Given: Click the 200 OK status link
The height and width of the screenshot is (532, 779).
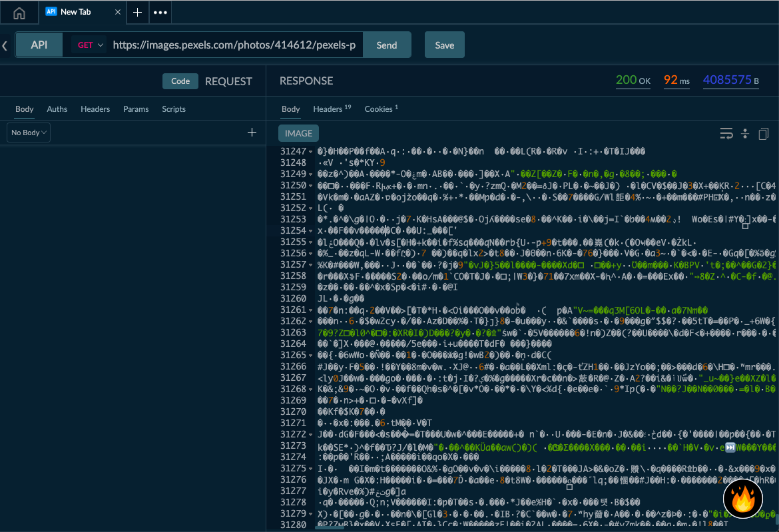Looking at the screenshot, I should tap(632, 80).
